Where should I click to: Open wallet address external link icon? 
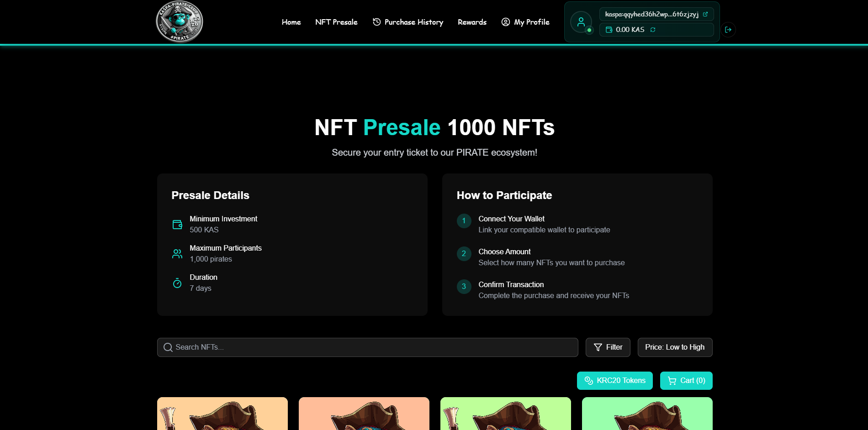705,14
